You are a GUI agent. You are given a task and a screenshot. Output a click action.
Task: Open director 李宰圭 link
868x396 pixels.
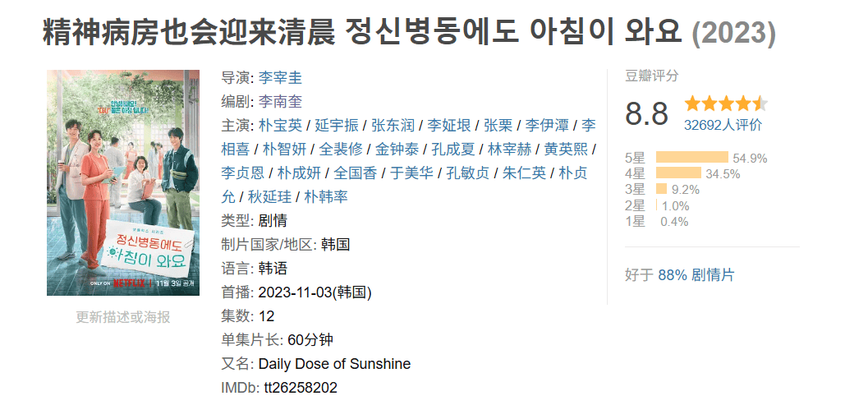click(280, 77)
